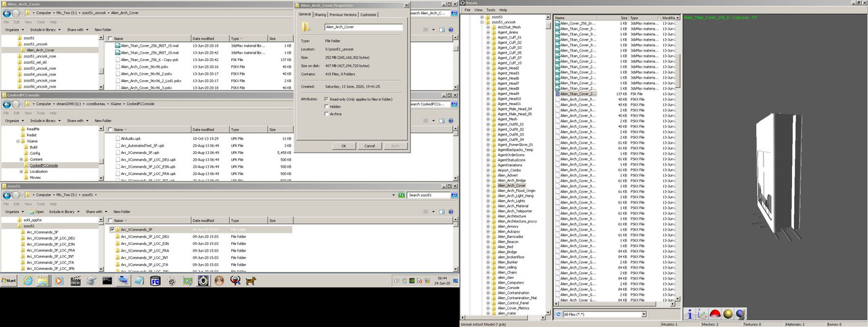Go back in the Alien_Arch_Cover explorer window
The height and width of the screenshot is (327, 868).
click(7, 13)
